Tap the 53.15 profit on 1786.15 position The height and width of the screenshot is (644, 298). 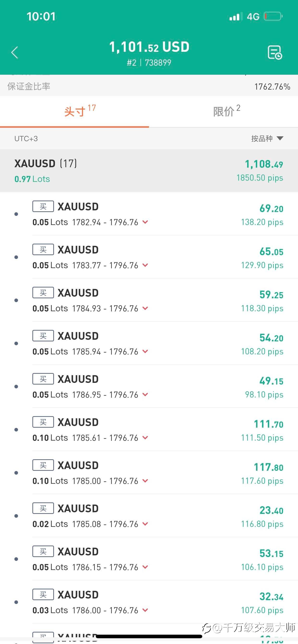tap(271, 553)
